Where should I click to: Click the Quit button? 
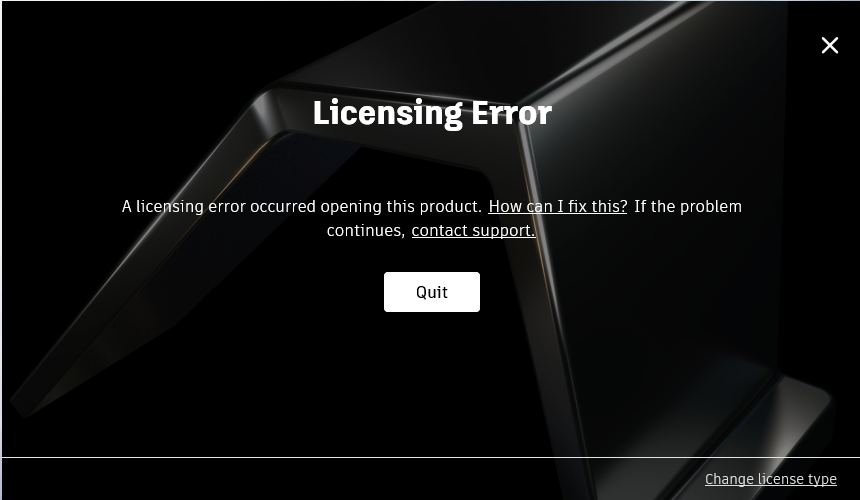(x=432, y=292)
